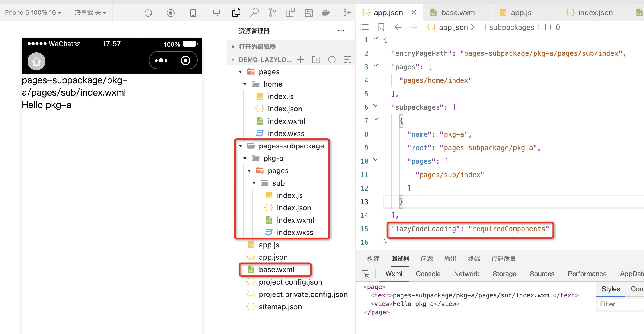This screenshot has height=334, width=644.
Task: Open the extensions blocks icon
Action: [x=290, y=12]
